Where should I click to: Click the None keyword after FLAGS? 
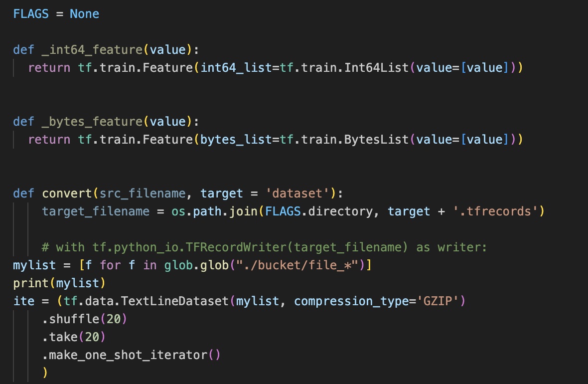point(84,13)
